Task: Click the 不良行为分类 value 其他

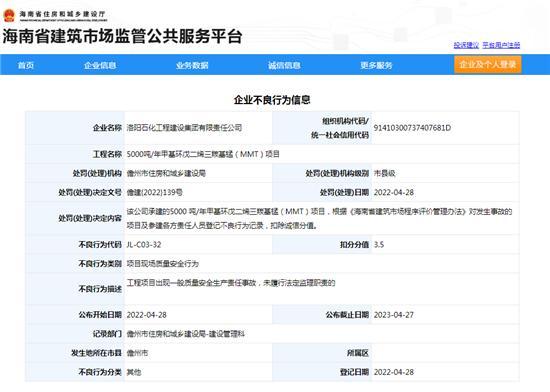Action: [134, 372]
